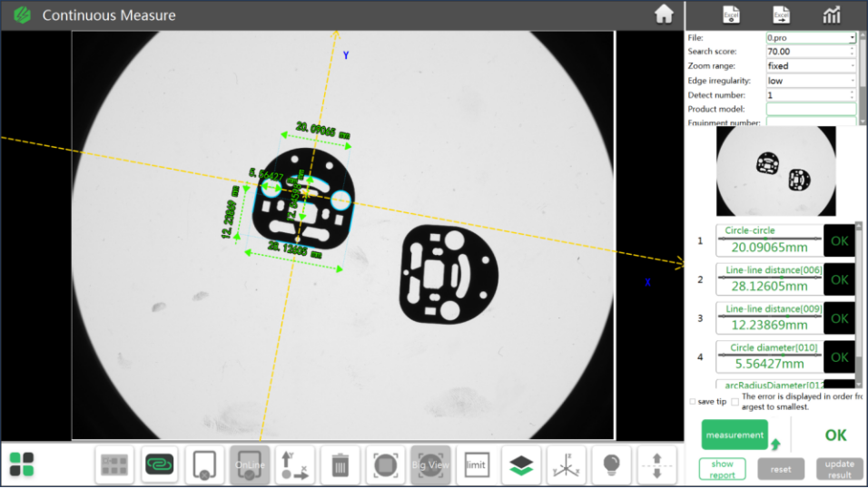Click the green up arrow beside measurement
868x488 pixels.
coord(775,444)
